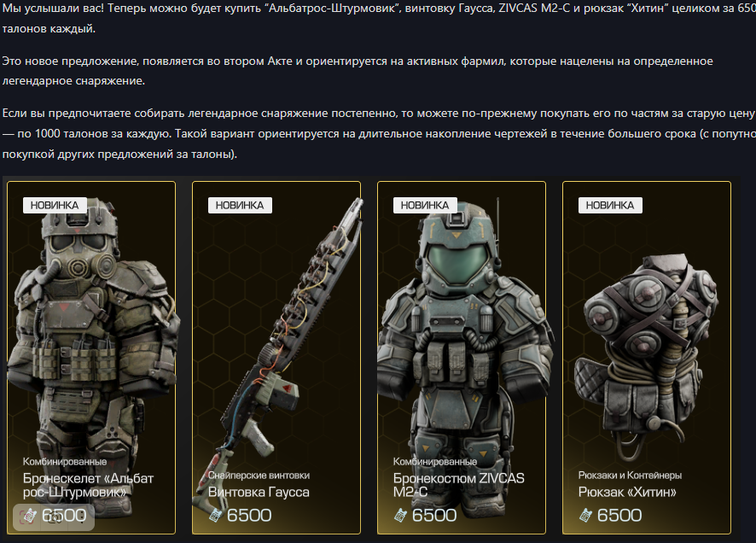
Task: Click the 6500 price on the backpack card
Action: coord(619,516)
